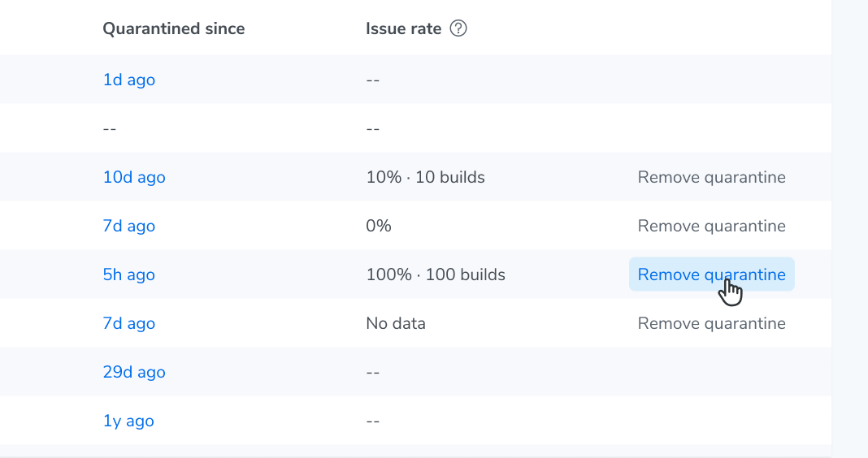868x458 pixels.
Task: Select the 'No data' issue rate cell
Action: coord(396,323)
